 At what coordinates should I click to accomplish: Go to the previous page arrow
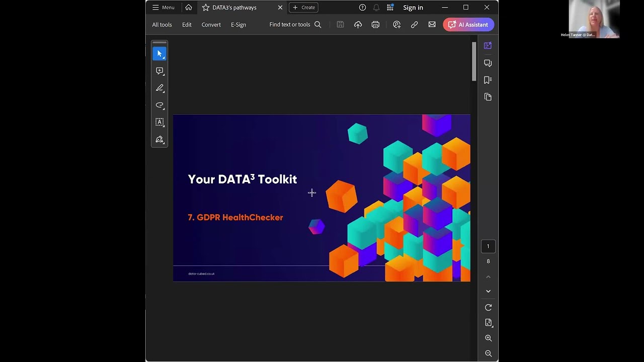tap(488, 277)
